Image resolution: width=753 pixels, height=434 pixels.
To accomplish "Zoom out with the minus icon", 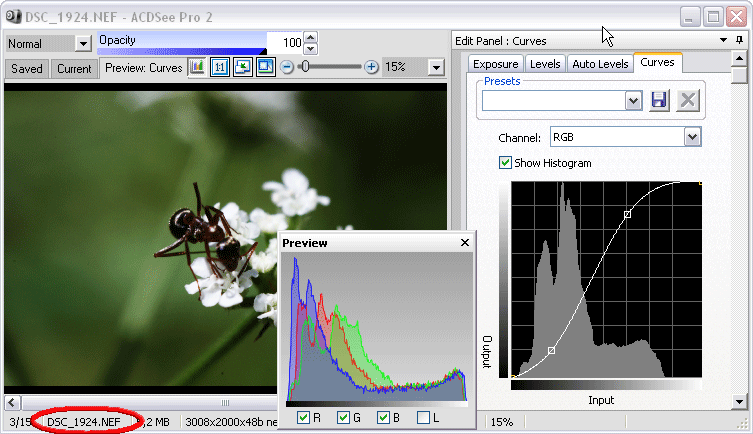I will tap(287, 67).
